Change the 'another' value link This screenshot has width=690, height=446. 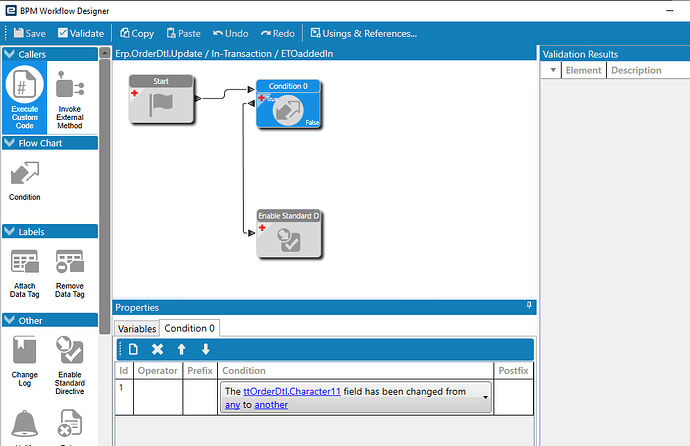click(271, 405)
